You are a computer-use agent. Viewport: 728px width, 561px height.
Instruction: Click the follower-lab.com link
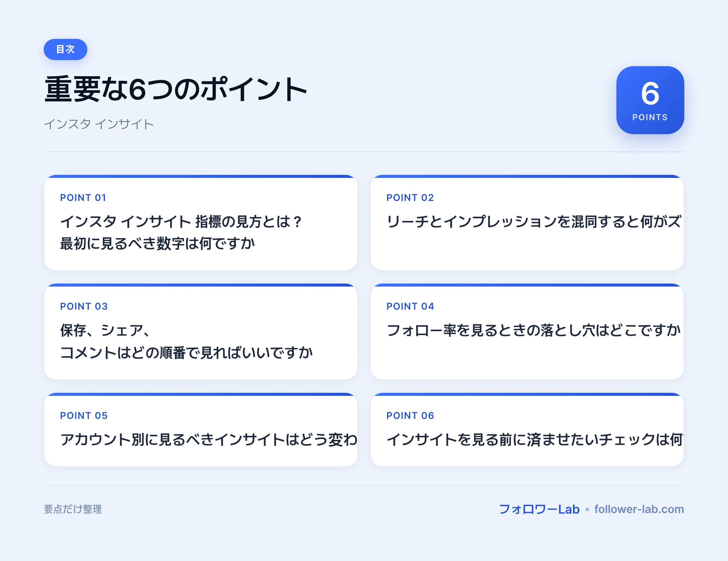click(x=639, y=509)
